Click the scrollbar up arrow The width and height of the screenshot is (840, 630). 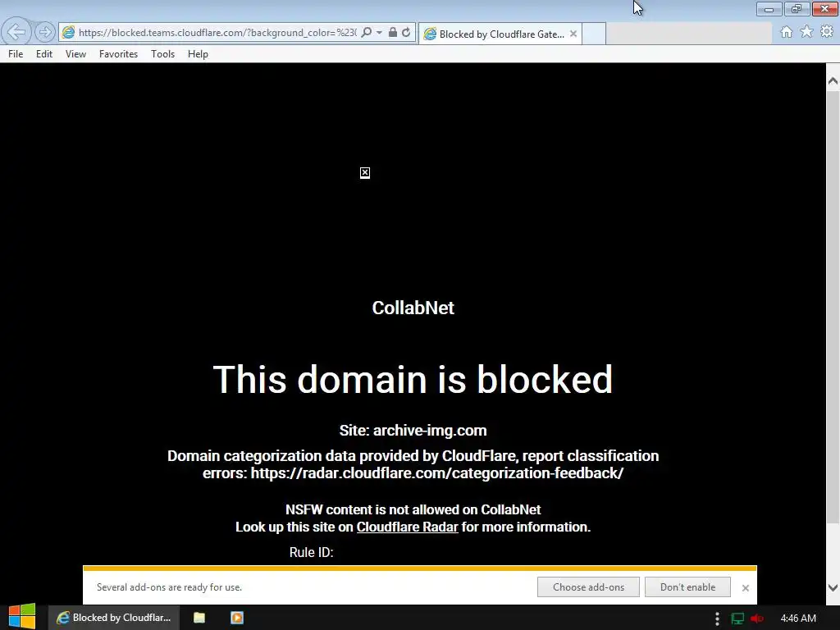pos(833,81)
